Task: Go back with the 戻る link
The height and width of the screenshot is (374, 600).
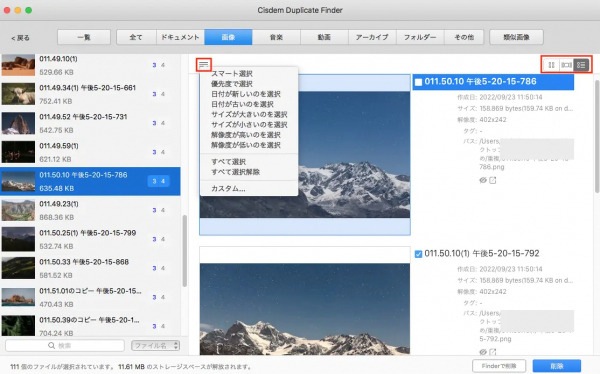Action: pyautogui.click(x=20, y=38)
